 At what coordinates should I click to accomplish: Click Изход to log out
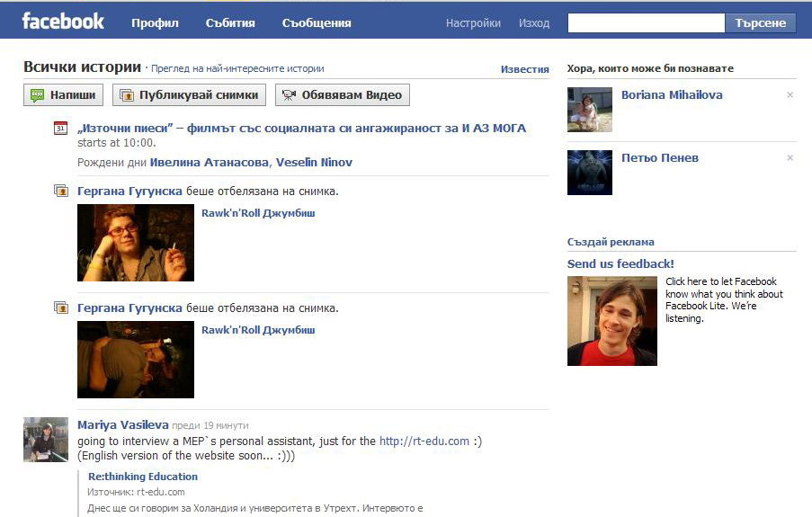[x=534, y=22]
